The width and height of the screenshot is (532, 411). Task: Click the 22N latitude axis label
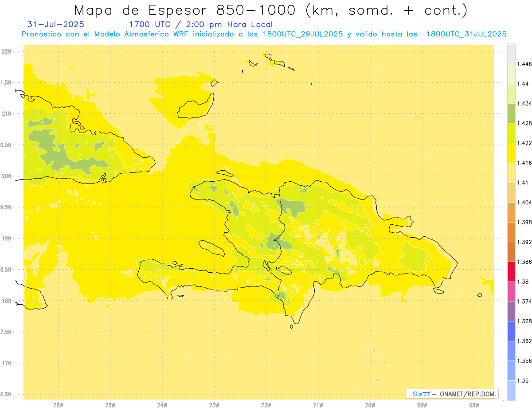7,51
